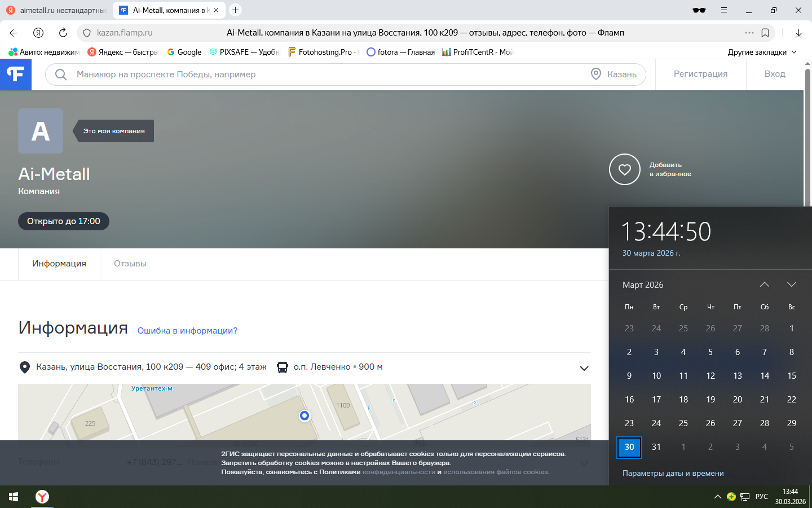Expand the address details chevron
812x508 pixels.
584,368
